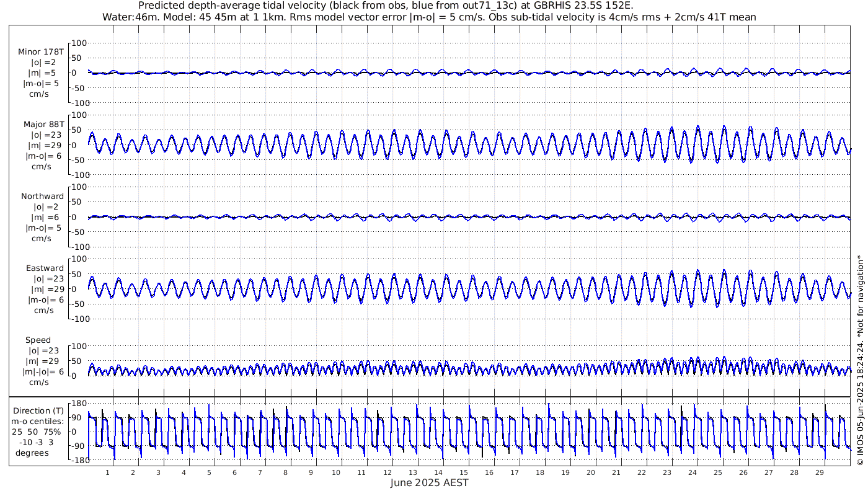The image size is (868, 496).
Task: Click the 'Direction (T)' panel label
Action: click(38, 411)
